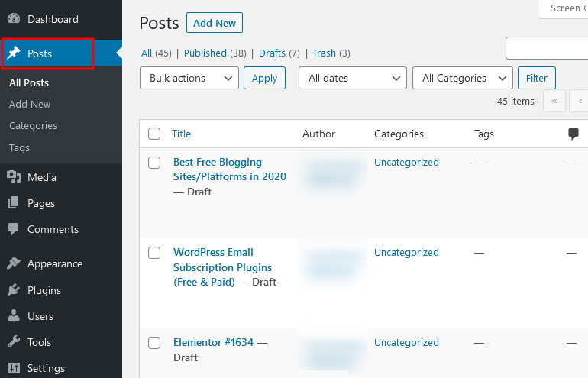The height and width of the screenshot is (378, 588).
Task: Open the Users menu label
Action: click(x=40, y=316)
